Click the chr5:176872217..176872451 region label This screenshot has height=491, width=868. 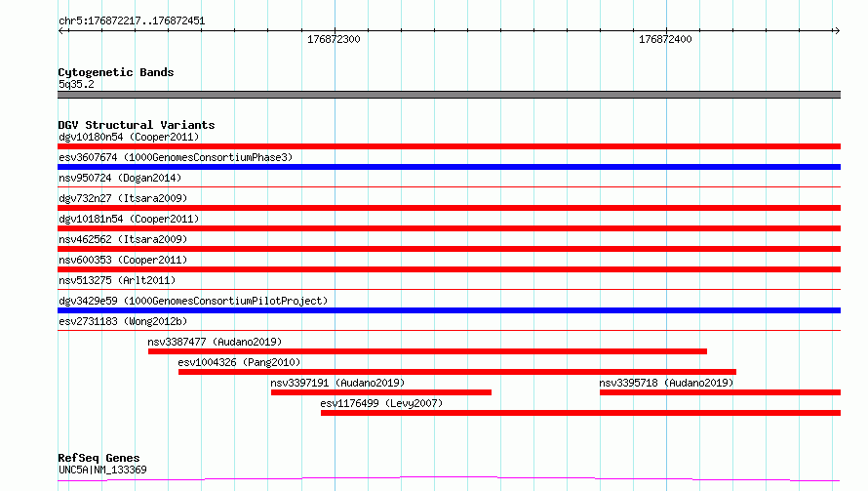(132, 21)
